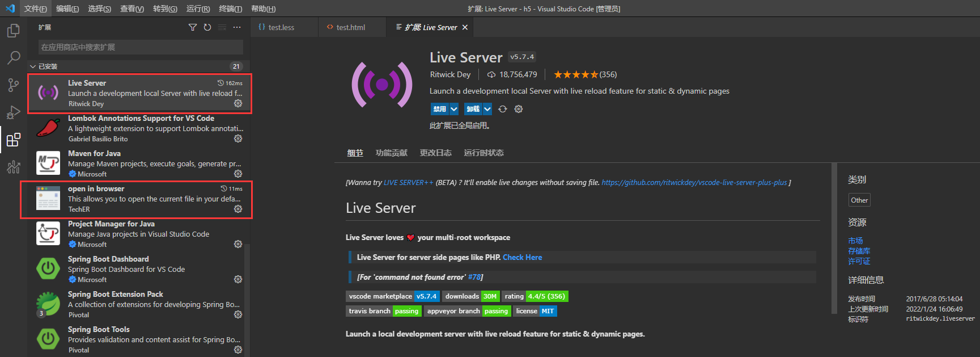Click the VS Code logo in title bar
The width and height of the screenshot is (980, 357).
tap(10, 9)
